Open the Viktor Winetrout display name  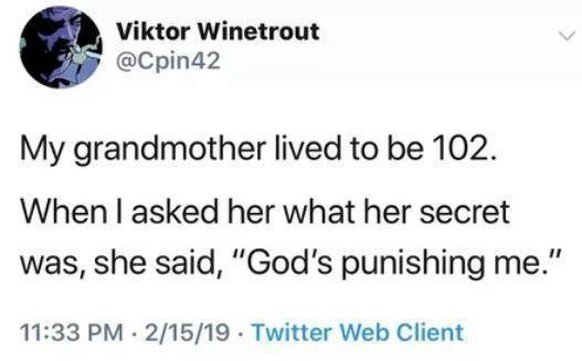tap(218, 31)
